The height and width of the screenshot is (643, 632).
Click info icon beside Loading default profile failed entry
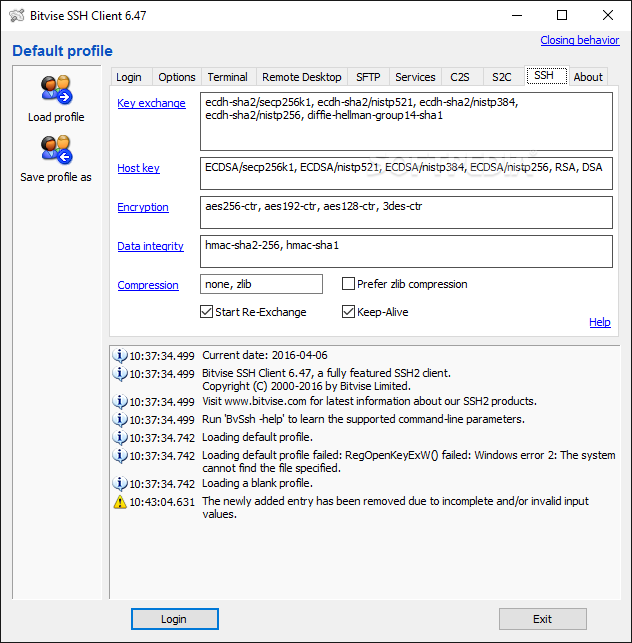(x=120, y=456)
